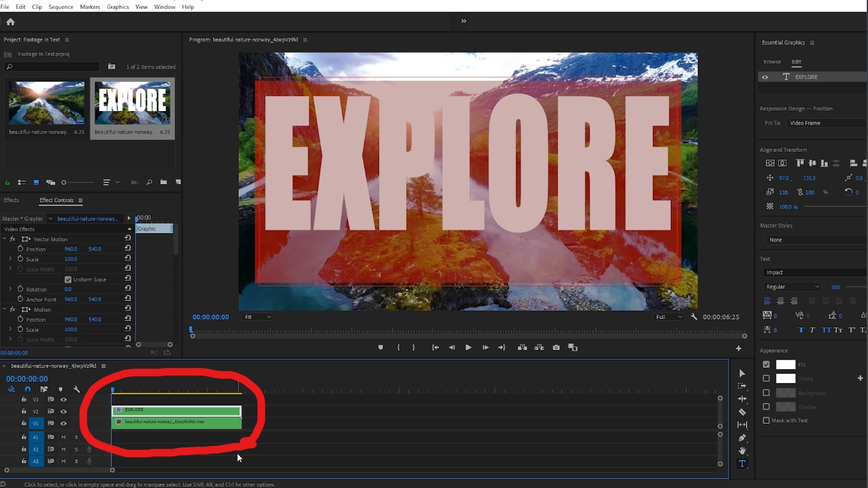
Task: Collapse the Motion effect section
Action: (x=4, y=309)
